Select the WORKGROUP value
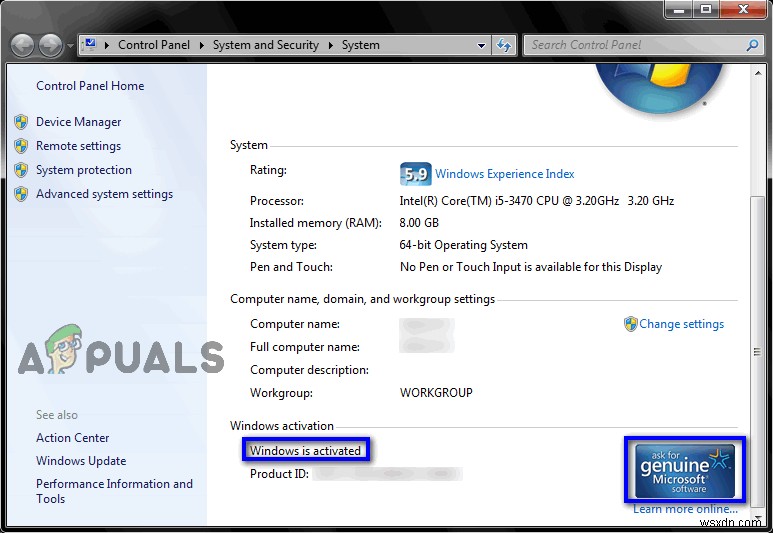773x533 pixels. tap(436, 393)
